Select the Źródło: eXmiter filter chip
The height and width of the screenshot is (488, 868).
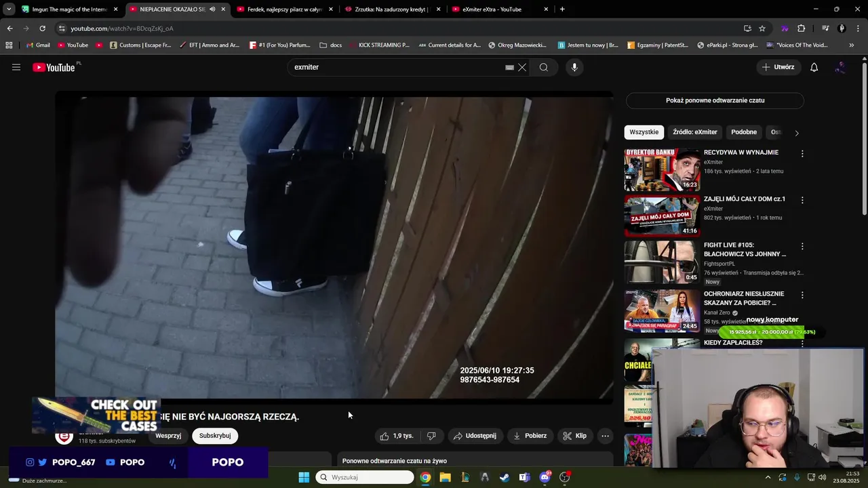(695, 132)
